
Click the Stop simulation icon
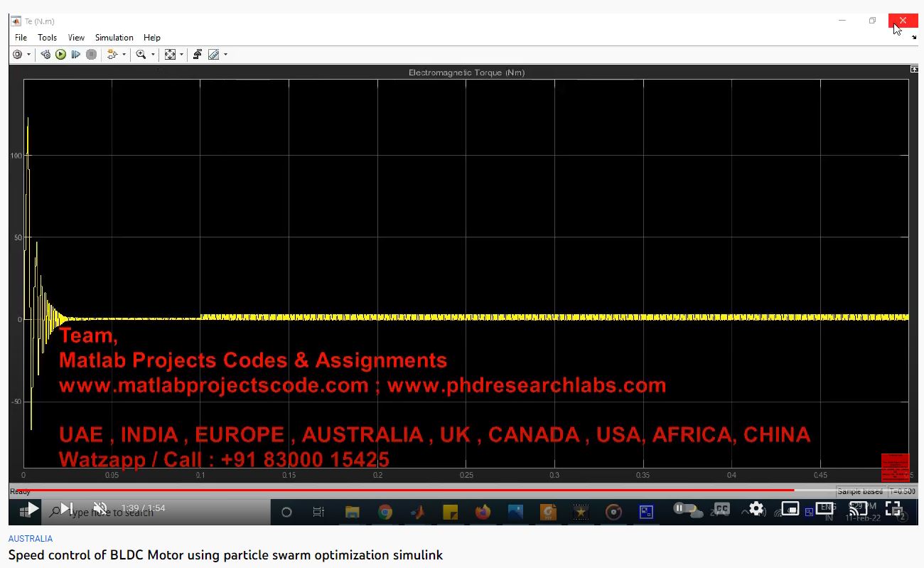tap(91, 55)
